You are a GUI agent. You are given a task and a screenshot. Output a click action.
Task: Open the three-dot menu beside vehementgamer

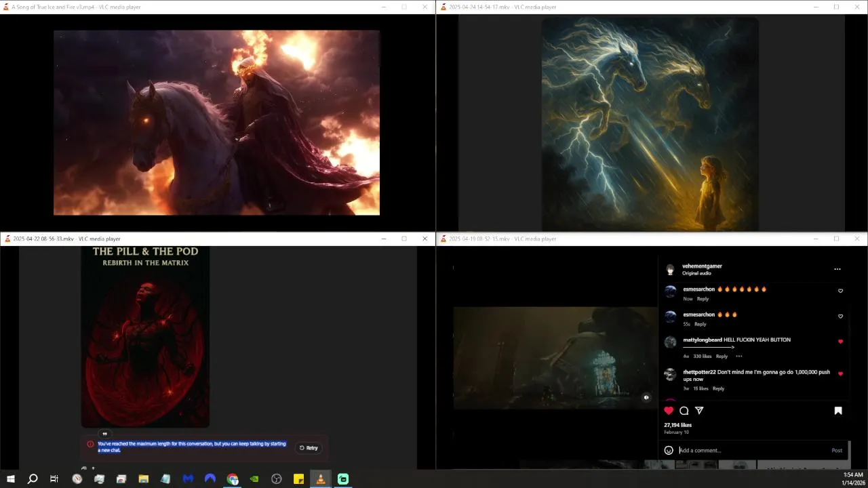[x=837, y=269]
